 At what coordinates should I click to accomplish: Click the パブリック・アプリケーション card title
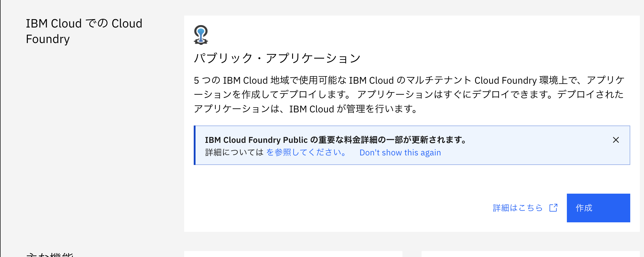tap(277, 58)
